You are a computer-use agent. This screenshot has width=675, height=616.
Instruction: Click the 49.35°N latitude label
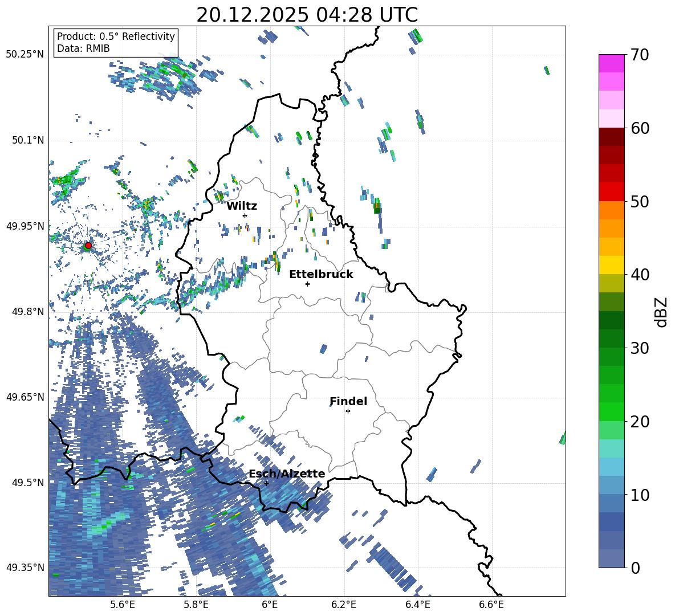pos(25,568)
